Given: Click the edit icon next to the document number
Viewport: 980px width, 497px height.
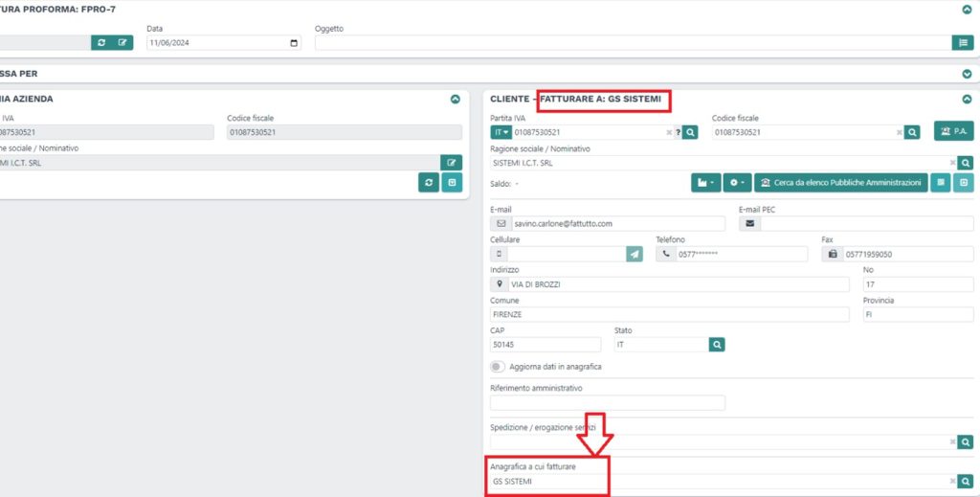Looking at the screenshot, I should click(x=122, y=42).
